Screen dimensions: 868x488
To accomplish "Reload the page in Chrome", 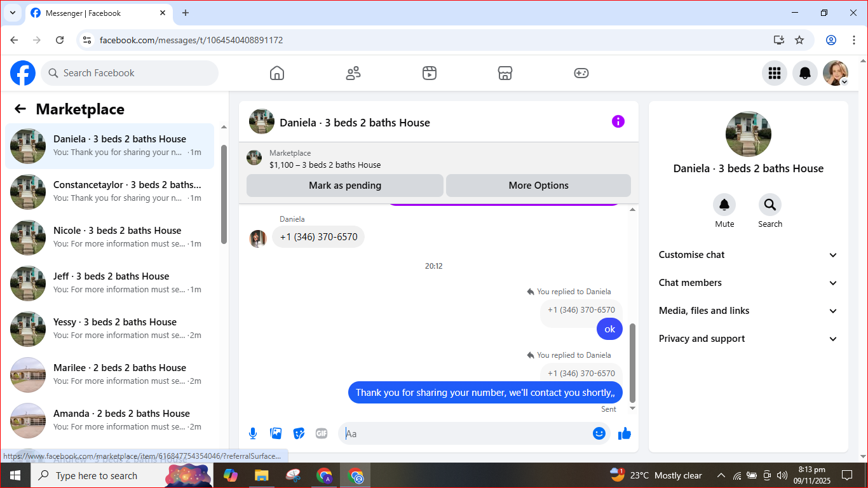I will coord(60,40).
